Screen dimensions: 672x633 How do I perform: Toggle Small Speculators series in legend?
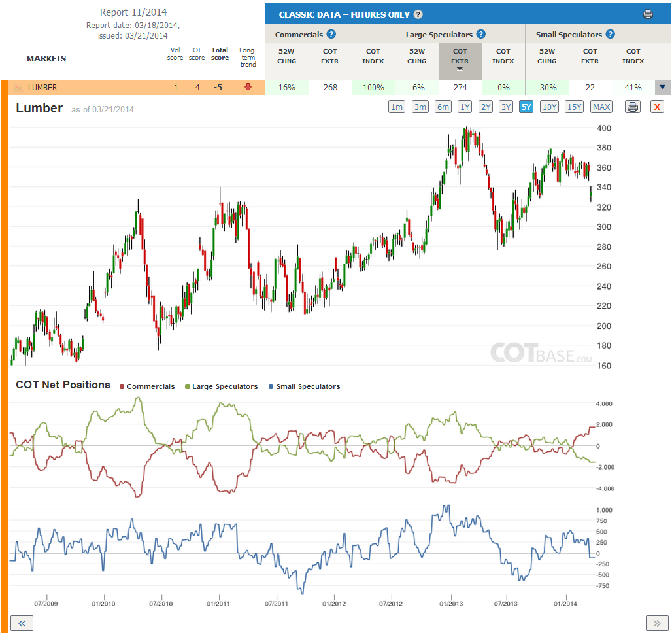pyautogui.click(x=304, y=386)
